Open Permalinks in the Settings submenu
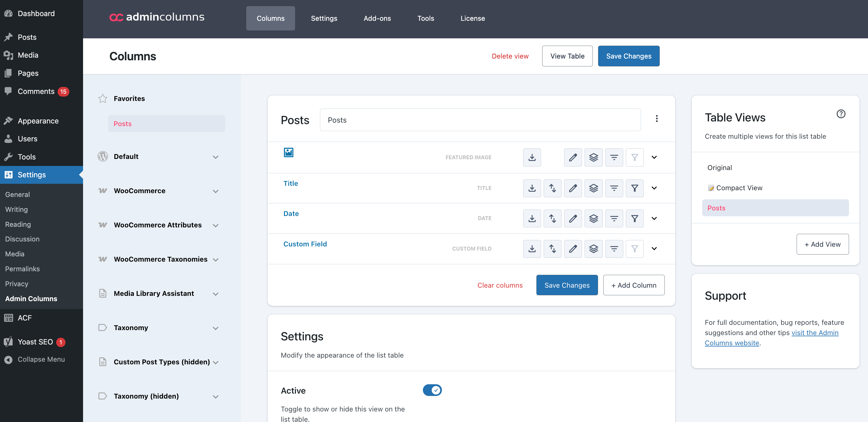Viewport: 868px width, 422px height. point(22,269)
